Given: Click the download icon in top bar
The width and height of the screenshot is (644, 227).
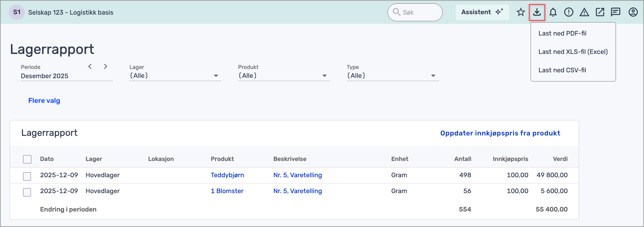Looking at the screenshot, I should (537, 13).
